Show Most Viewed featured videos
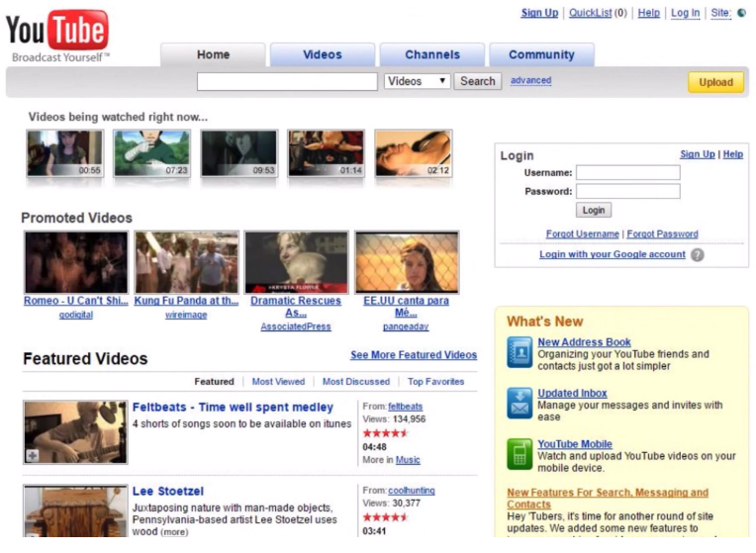 [x=278, y=382]
